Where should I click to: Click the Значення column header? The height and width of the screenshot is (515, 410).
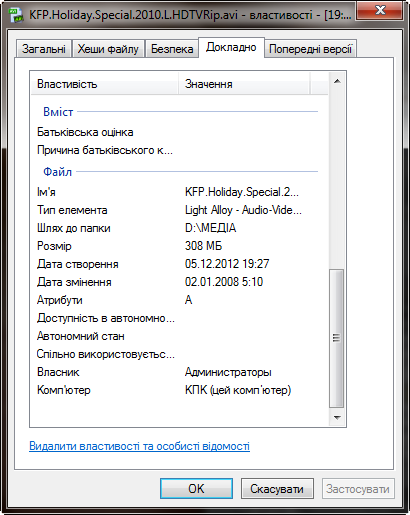[x=244, y=84]
